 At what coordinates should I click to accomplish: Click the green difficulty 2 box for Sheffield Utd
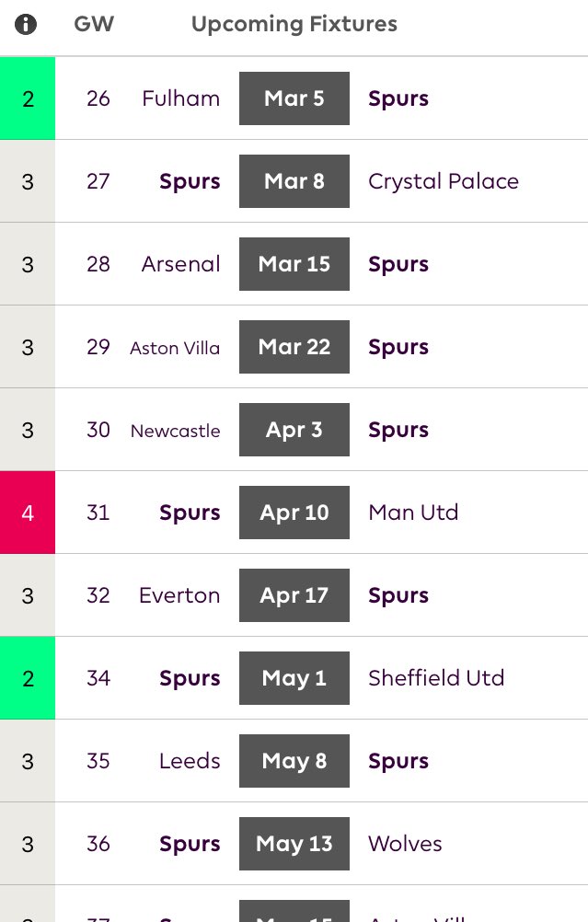28,678
